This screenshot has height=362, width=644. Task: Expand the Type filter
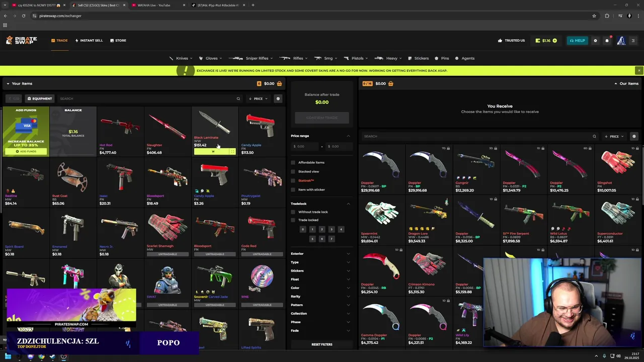click(321, 262)
